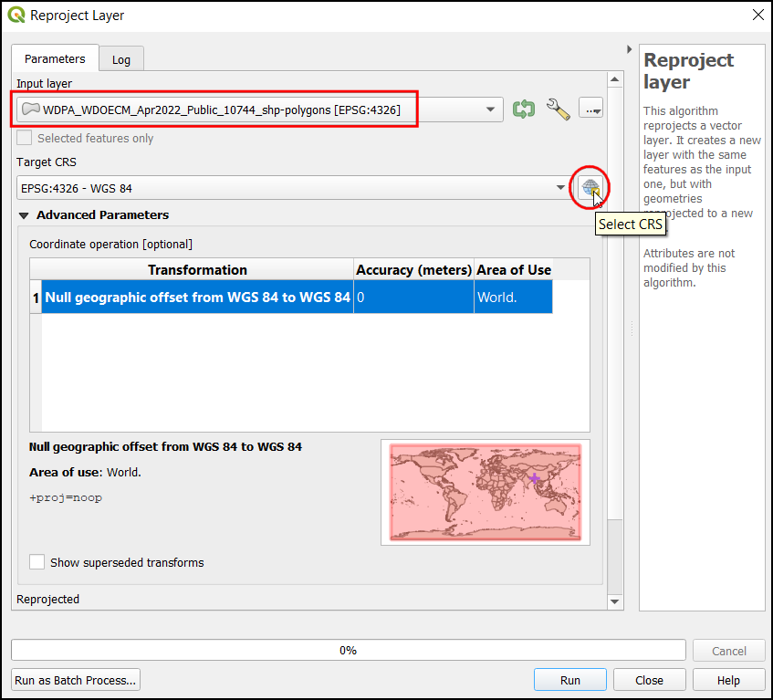Click the QGIS logo in title bar
Viewport: 773px width, 700px height.
click(16, 16)
